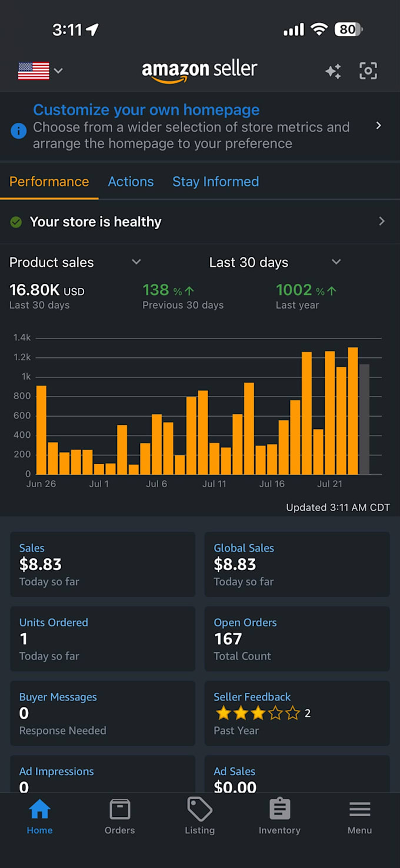
Task: Open Orders from bottom navigation
Action: tap(120, 809)
